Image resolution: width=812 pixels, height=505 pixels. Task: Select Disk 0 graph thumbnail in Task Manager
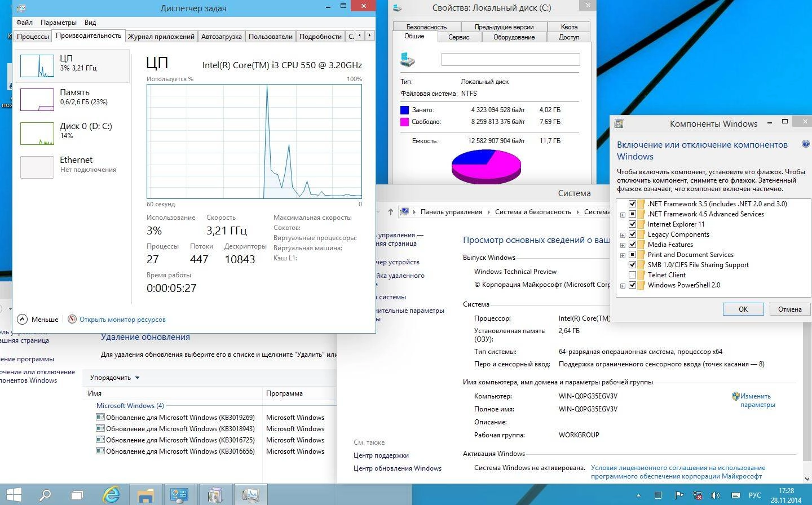point(37,134)
